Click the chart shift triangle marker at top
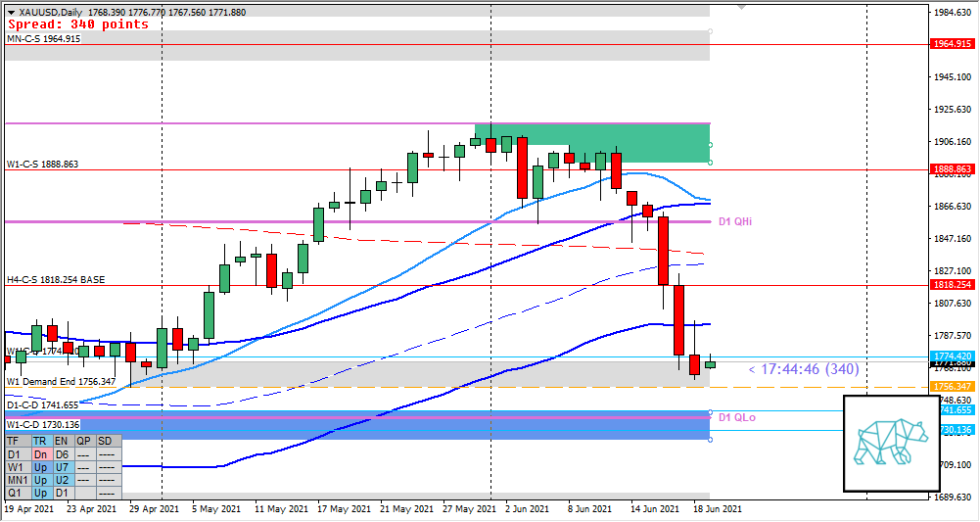 tap(741, 6)
